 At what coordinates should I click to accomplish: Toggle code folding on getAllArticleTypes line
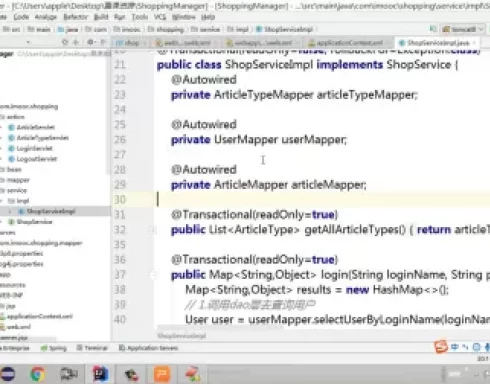click(x=152, y=230)
